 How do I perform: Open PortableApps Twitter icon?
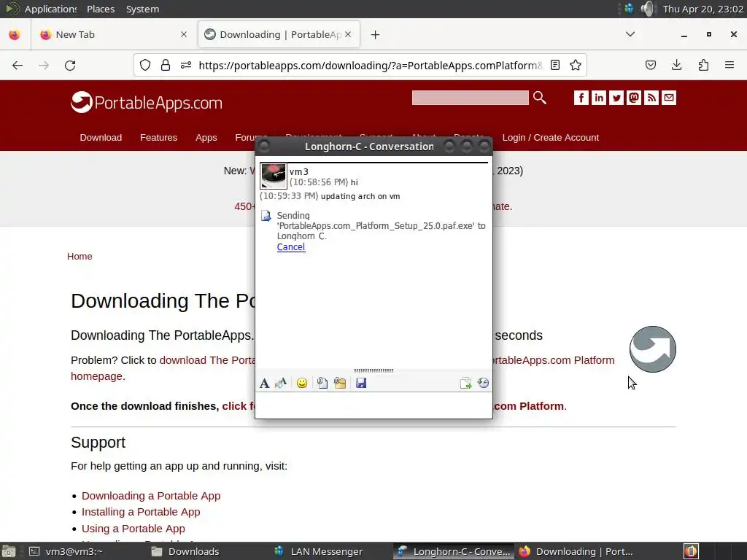click(x=616, y=98)
